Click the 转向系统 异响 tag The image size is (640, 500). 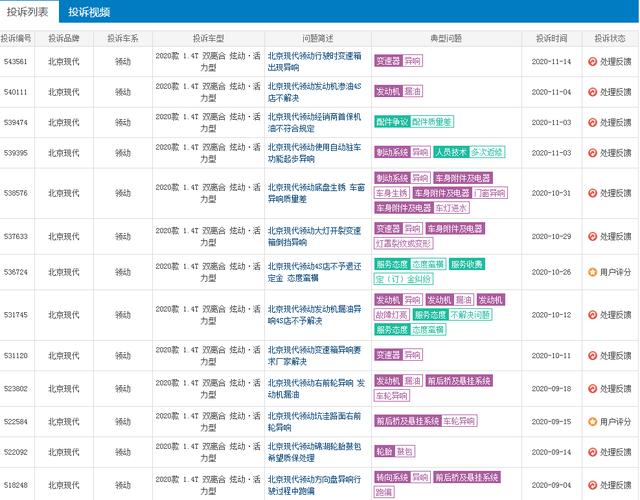click(402, 477)
